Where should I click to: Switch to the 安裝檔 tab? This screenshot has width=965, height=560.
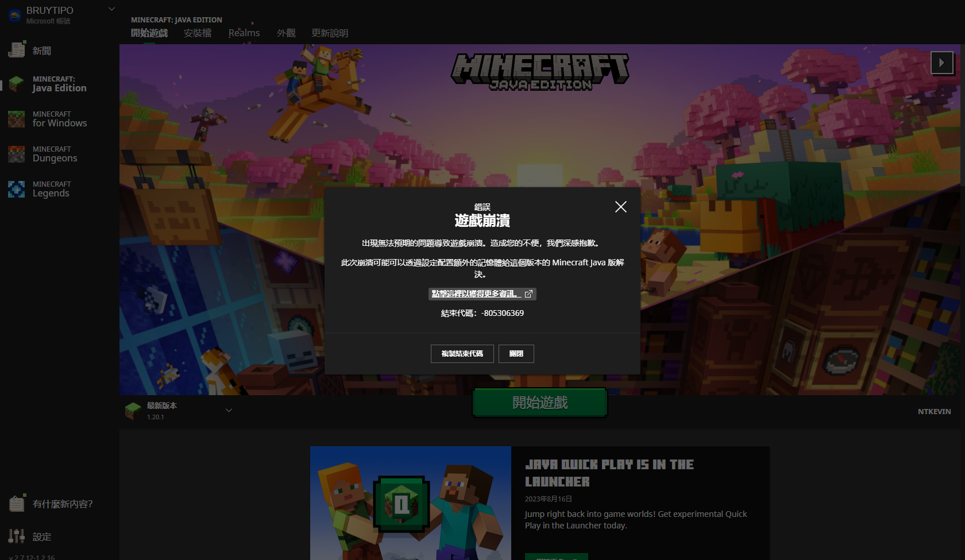[198, 33]
